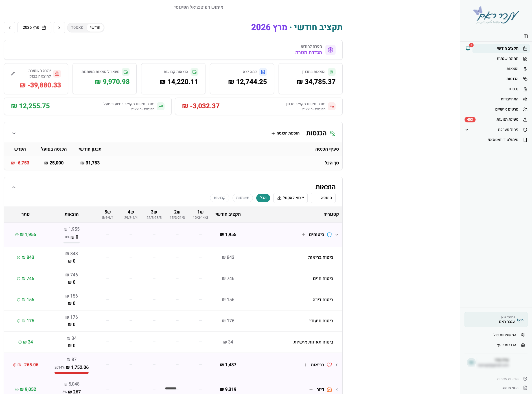The height and width of the screenshot is (394, 532).
Task: Click the היועץ שלך ענבר ראם advisor card
Action: point(496,320)
